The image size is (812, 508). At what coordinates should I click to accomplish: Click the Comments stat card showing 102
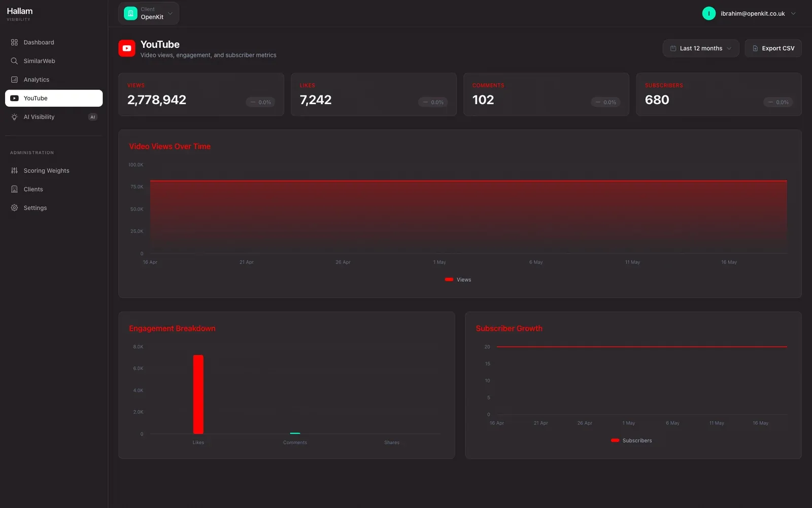point(546,94)
